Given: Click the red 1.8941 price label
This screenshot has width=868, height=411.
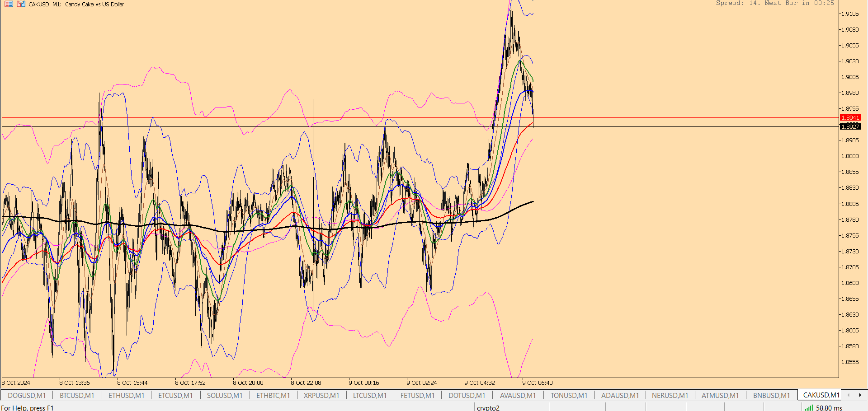Looking at the screenshot, I should point(850,118).
